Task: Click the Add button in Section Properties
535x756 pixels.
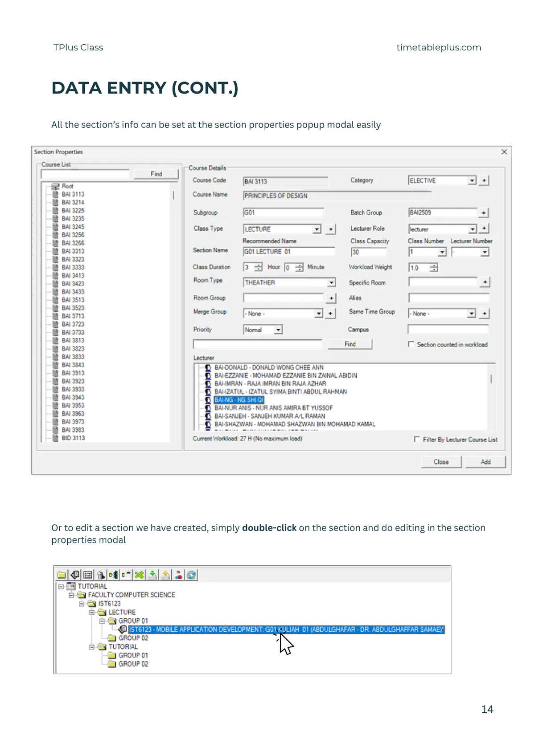Action: (x=486, y=462)
